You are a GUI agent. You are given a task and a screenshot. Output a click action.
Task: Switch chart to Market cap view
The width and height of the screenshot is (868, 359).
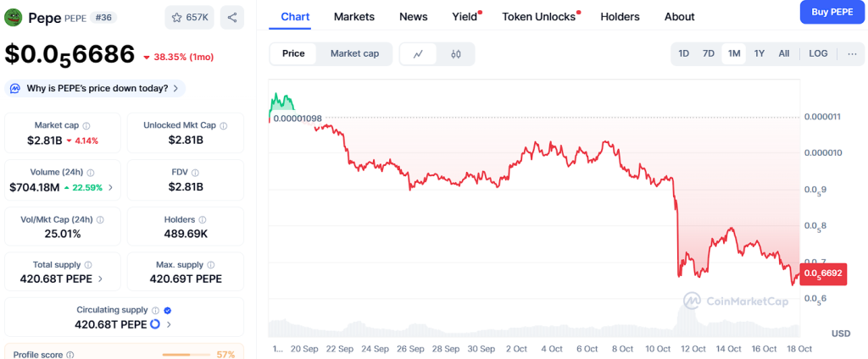click(354, 53)
